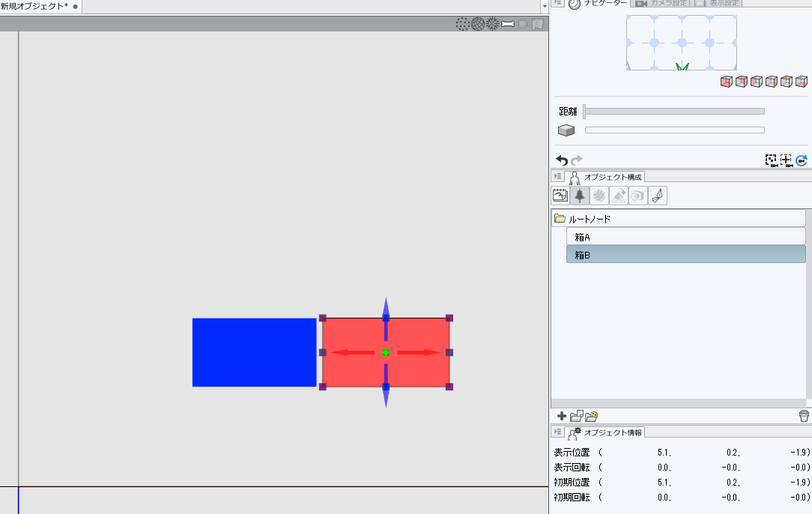812x514 pixels.
Task: Click the trash can to delete the node
Action: [804, 416]
